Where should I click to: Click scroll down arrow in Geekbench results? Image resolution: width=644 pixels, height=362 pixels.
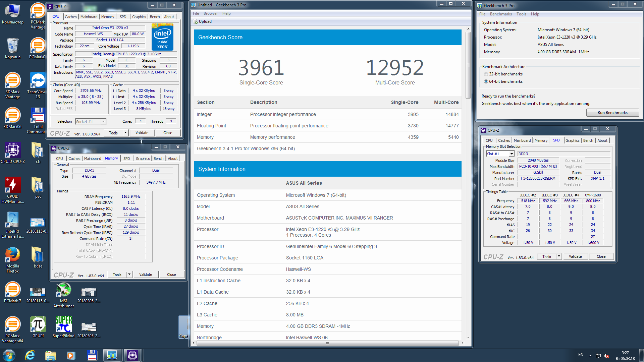pyautogui.click(x=468, y=338)
